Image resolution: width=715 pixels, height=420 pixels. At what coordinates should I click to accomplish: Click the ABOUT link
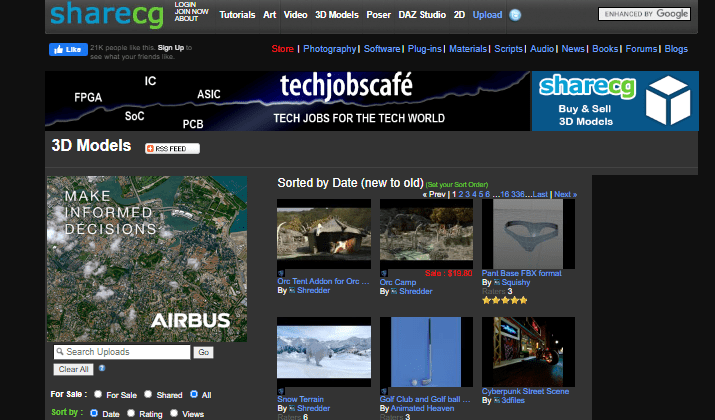point(186,19)
